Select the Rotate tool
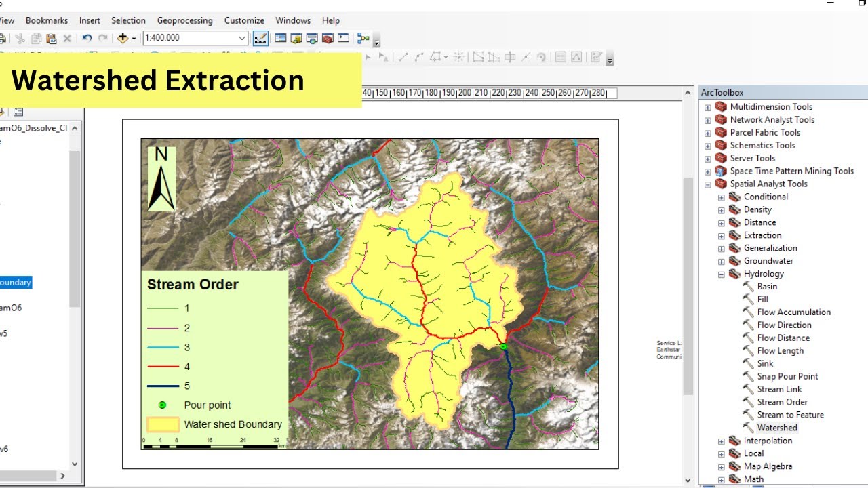 [x=541, y=58]
